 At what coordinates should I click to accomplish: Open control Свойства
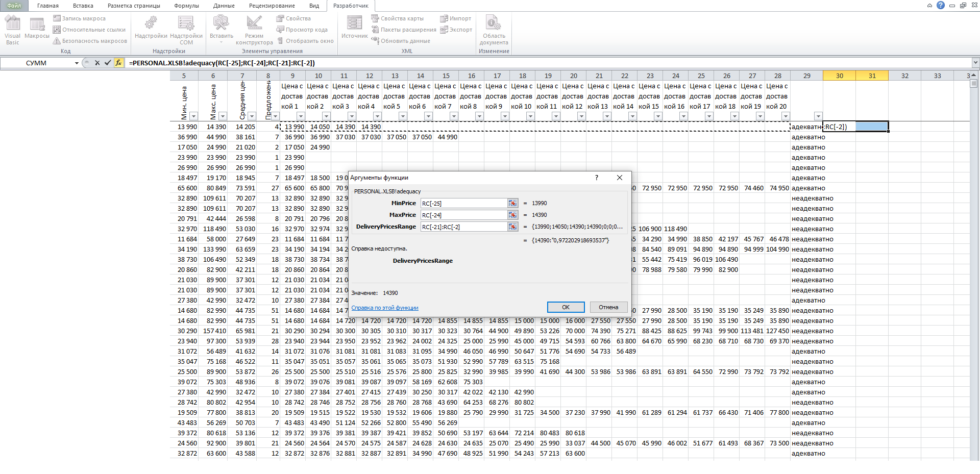click(293, 18)
